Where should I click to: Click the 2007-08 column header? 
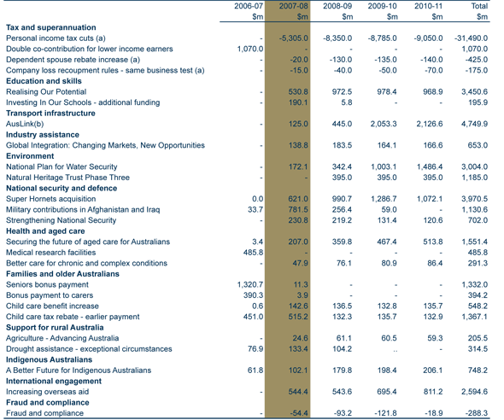point(293,6)
